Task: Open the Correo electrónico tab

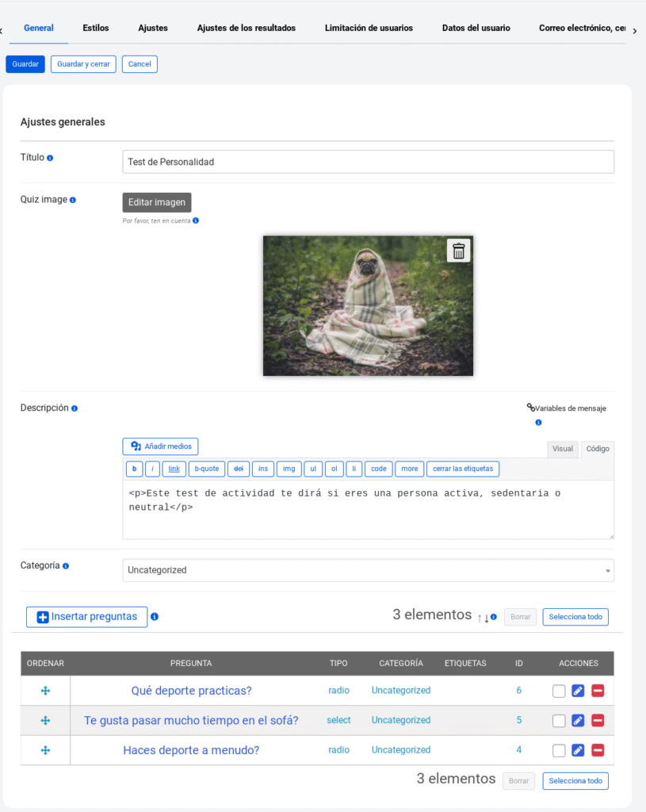Action: coord(583,28)
